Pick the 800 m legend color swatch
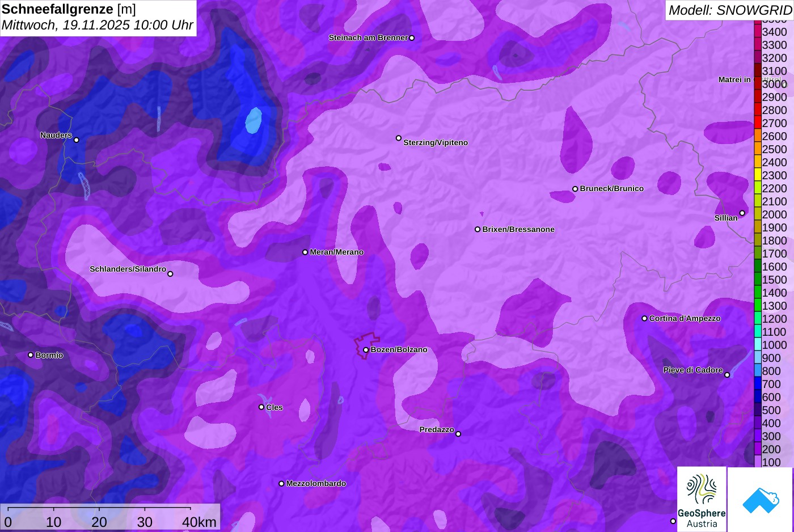The width and height of the screenshot is (794, 532). coord(758,371)
